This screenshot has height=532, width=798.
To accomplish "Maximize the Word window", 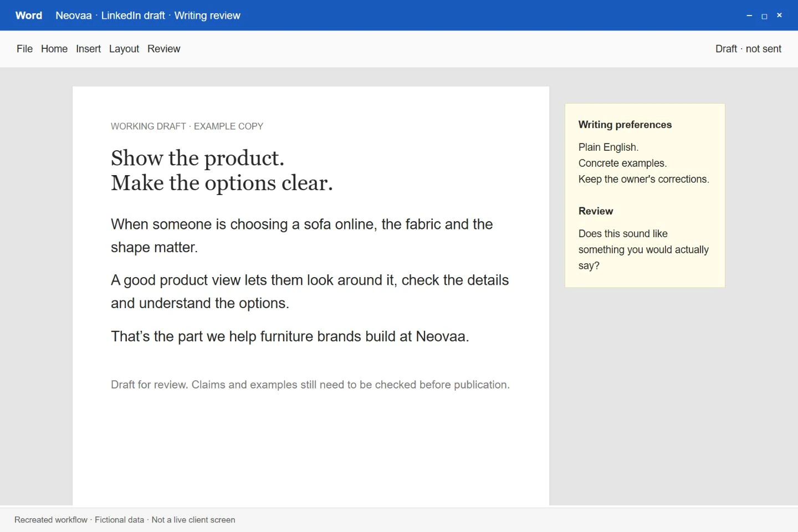I will (764, 16).
